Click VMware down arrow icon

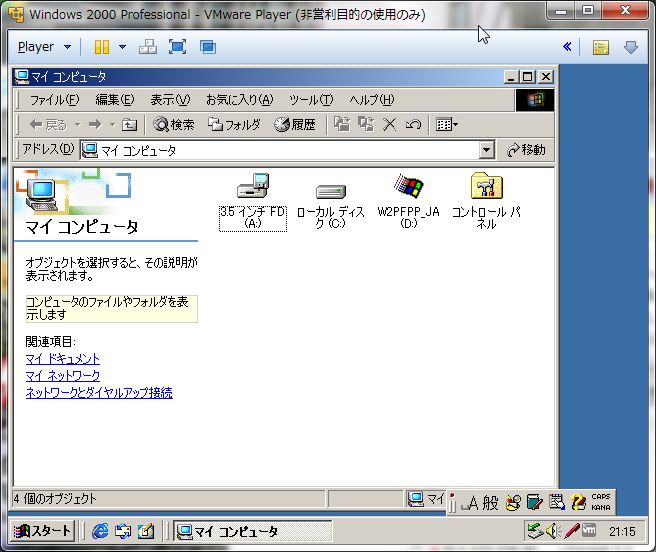(x=631, y=47)
